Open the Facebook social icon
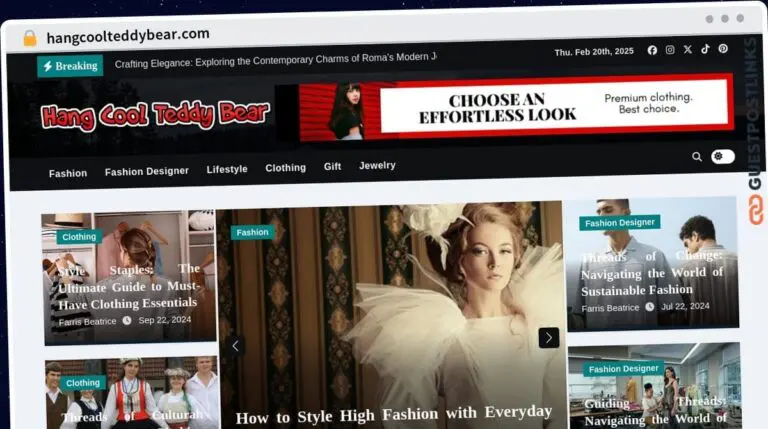Image resolution: width=768 pixels, height=429 pixels. [x=652, y=50]
